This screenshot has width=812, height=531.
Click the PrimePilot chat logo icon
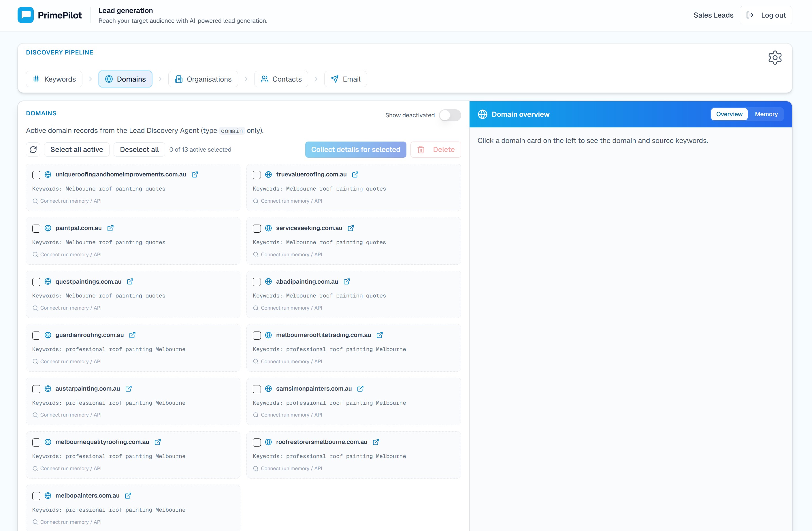click(x=26, y=15)
